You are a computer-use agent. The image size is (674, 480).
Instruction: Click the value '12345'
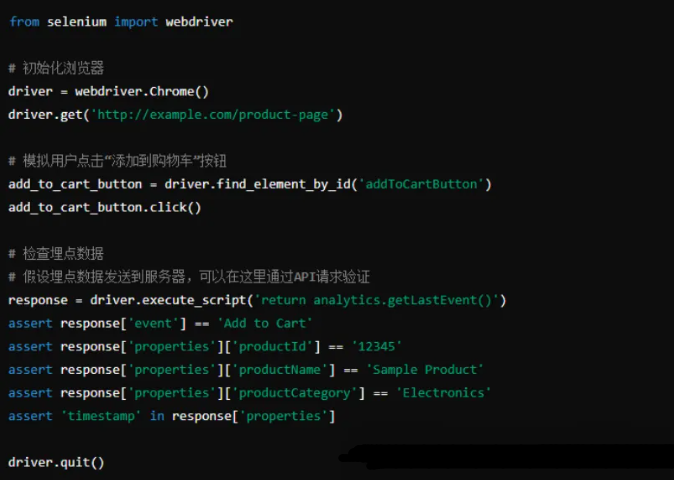pos(377,346)
